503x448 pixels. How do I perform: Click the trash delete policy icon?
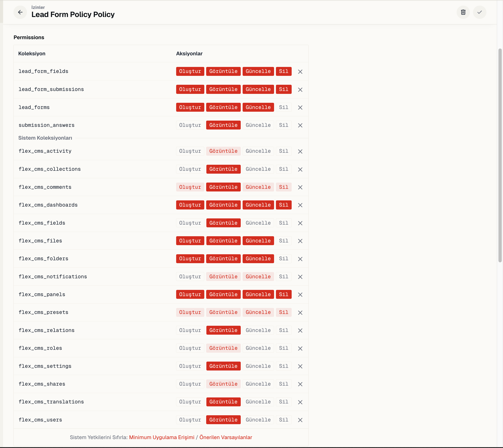coord(463,12)
